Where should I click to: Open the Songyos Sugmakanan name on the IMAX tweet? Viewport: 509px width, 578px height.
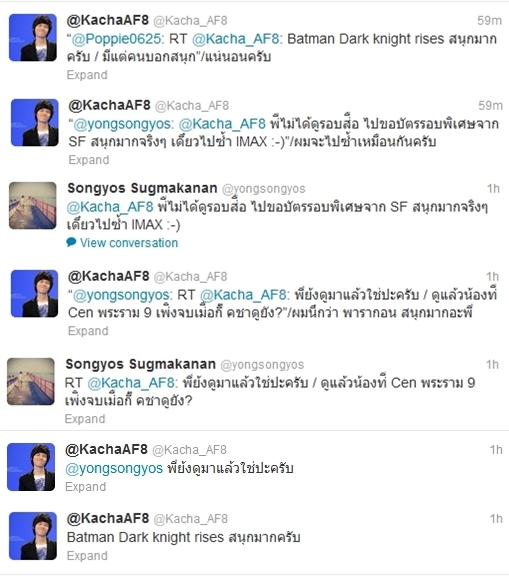[x=142, y=188]
